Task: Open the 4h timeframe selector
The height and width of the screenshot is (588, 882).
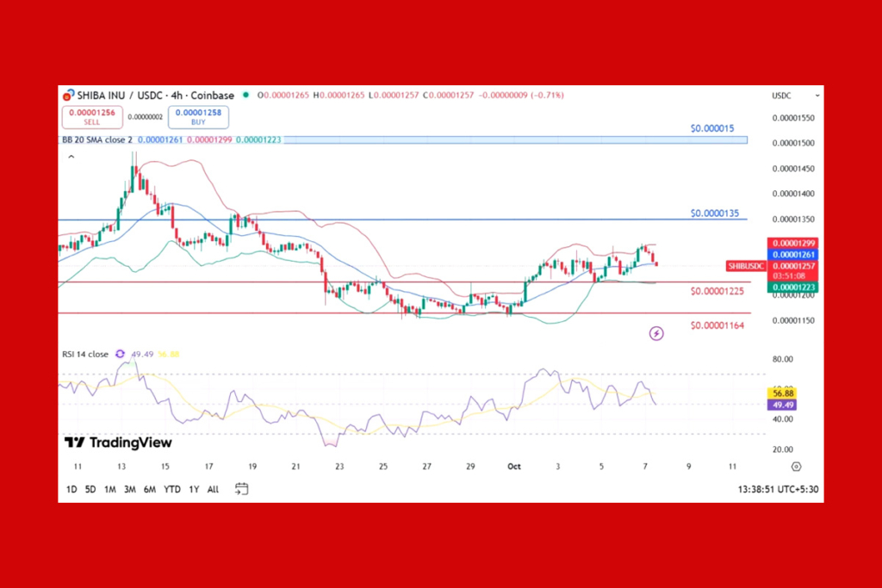Action: (177, 96)
